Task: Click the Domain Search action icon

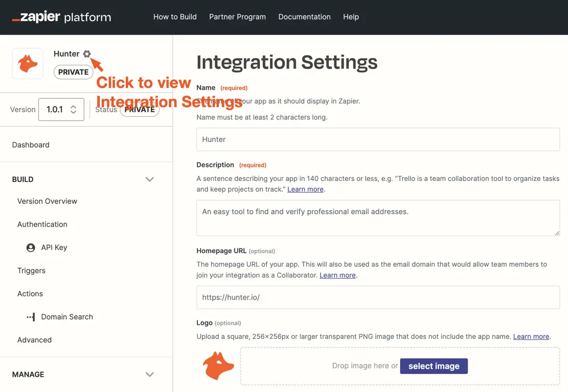Action: pos(31,317)
